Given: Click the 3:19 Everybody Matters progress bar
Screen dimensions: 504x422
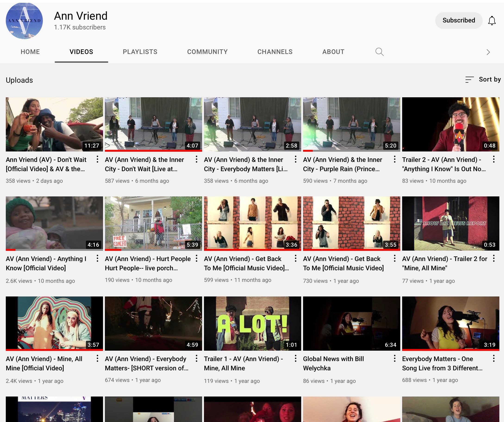Looking at the screenshot, I should coord(451,350).
